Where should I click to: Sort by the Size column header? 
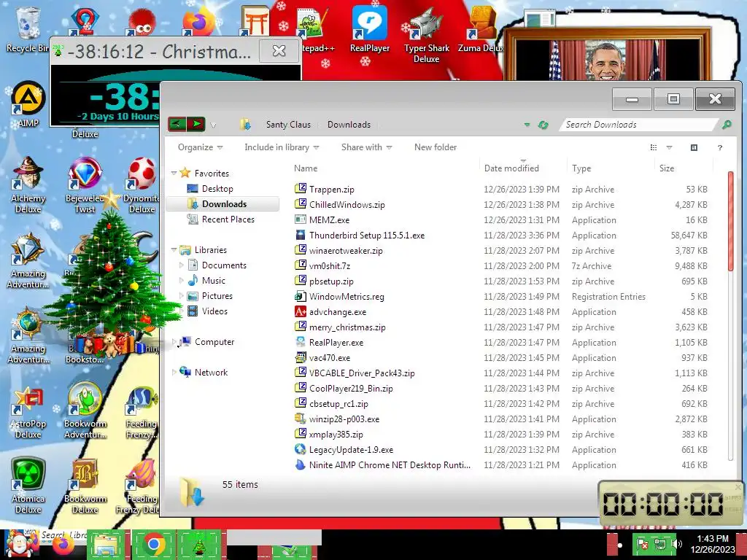pyautogui.click(x=667, y=168)
